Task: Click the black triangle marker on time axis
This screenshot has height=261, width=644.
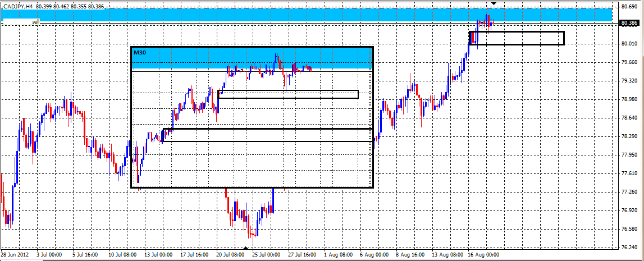Action: click(x=245, y=248)
